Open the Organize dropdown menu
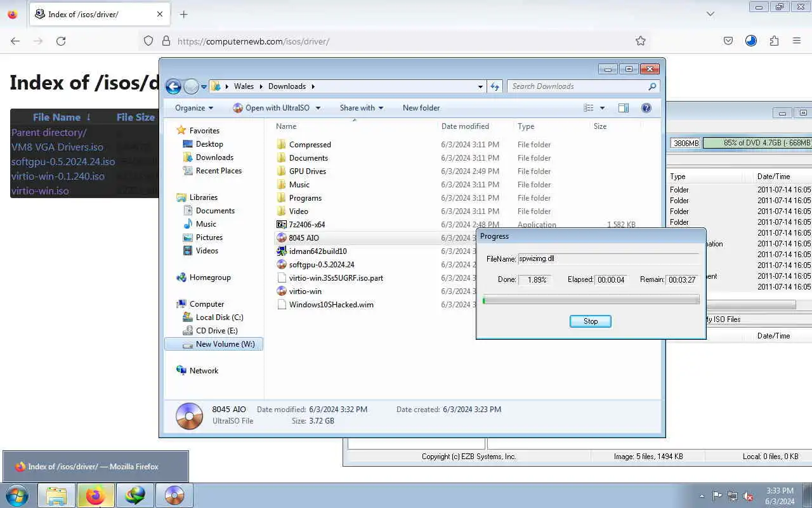This screenshot has height=508, width=812. pyautogui.click(x=194, y=108)
